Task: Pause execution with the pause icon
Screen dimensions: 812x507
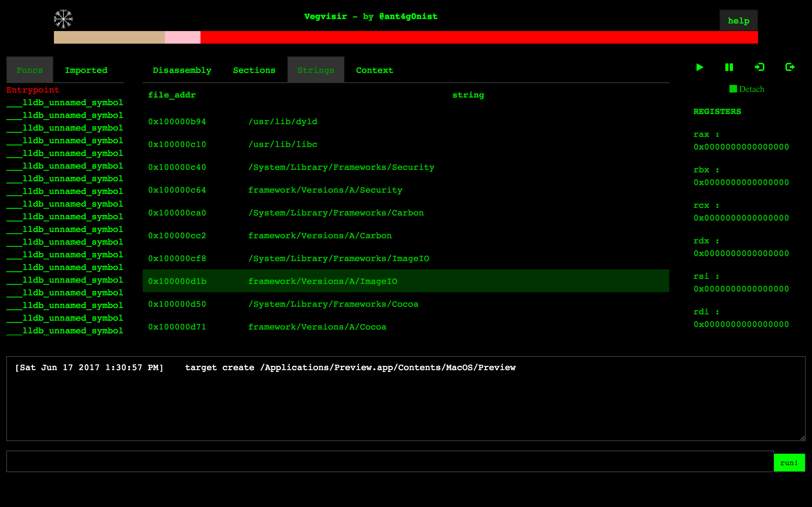Action: [729, 67]
